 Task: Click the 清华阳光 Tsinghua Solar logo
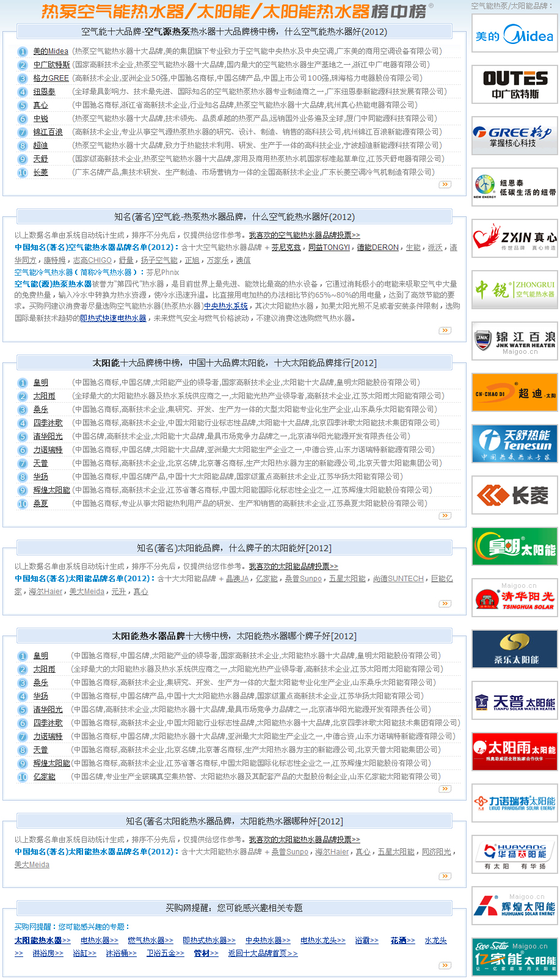pos(514,598)
